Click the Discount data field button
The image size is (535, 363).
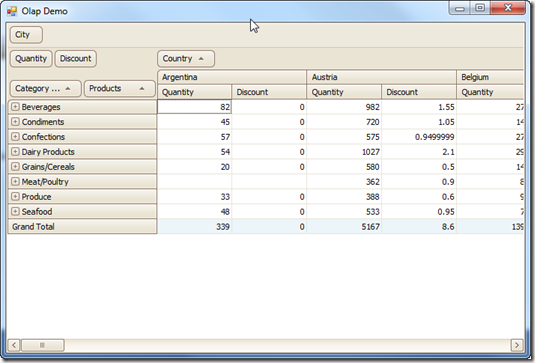[x=76, y=59]
